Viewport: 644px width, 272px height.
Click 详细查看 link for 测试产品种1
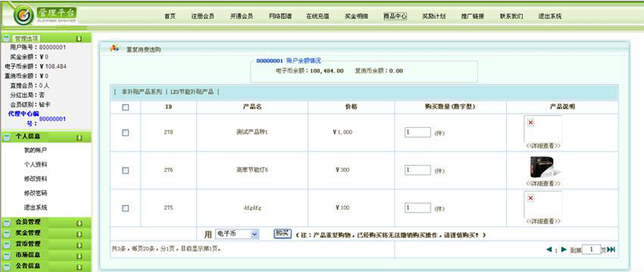[543, 146]
